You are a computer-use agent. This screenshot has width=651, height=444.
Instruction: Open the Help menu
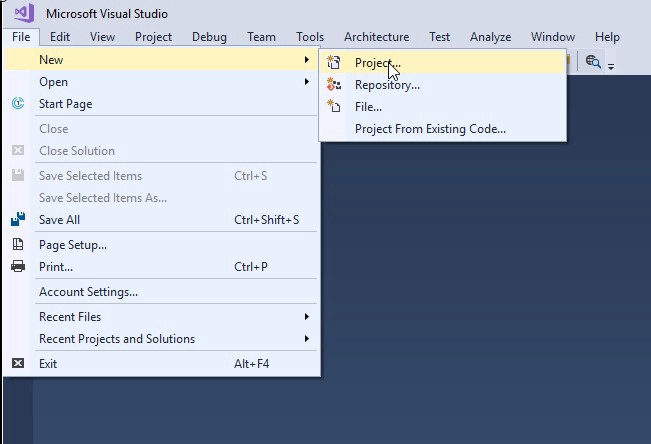tap(607, 37)
